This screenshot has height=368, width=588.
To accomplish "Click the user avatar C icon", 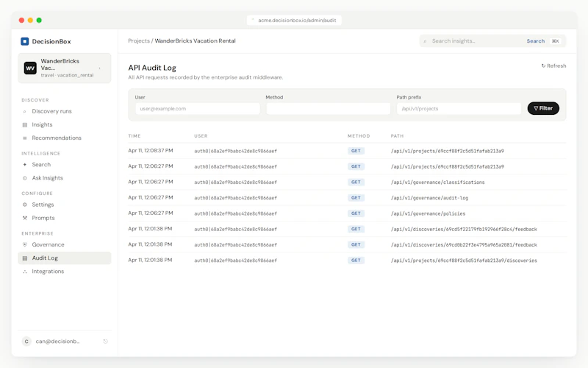I will [x=26, y=342].
